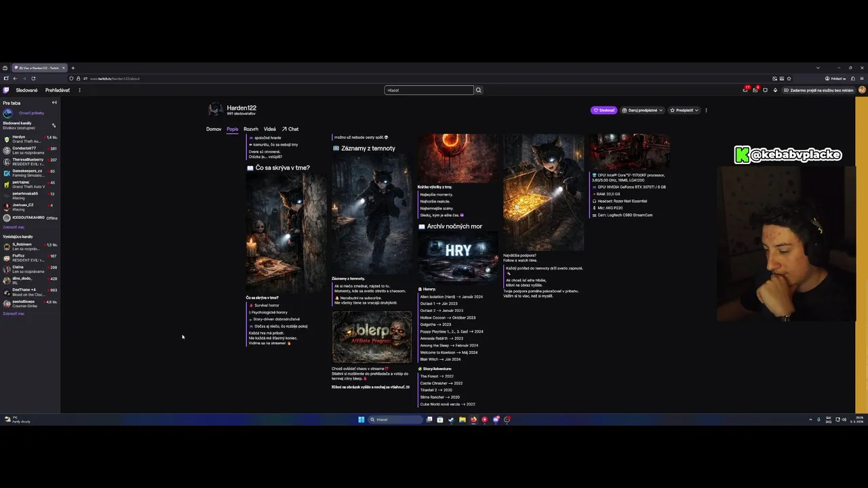The image size is (868, 488).
Task: Click Zobraziť viac under followed channels
Action: click(14, 227)
